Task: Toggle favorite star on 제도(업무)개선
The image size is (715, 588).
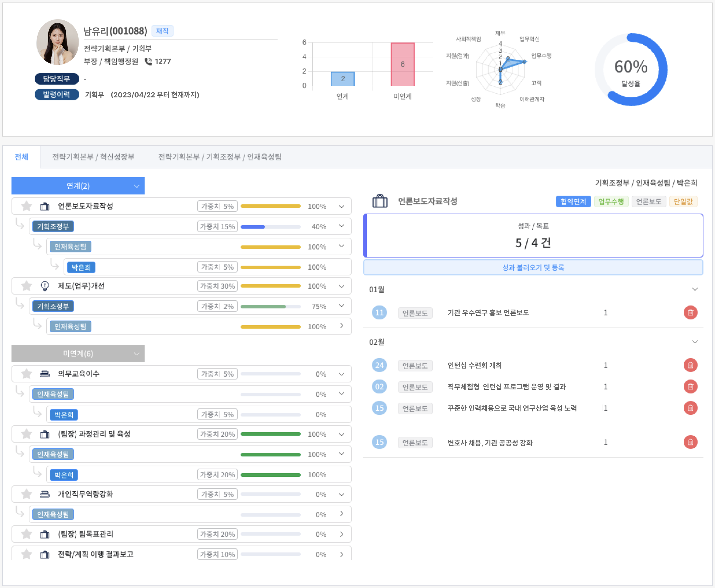Action: pos(26,286)
